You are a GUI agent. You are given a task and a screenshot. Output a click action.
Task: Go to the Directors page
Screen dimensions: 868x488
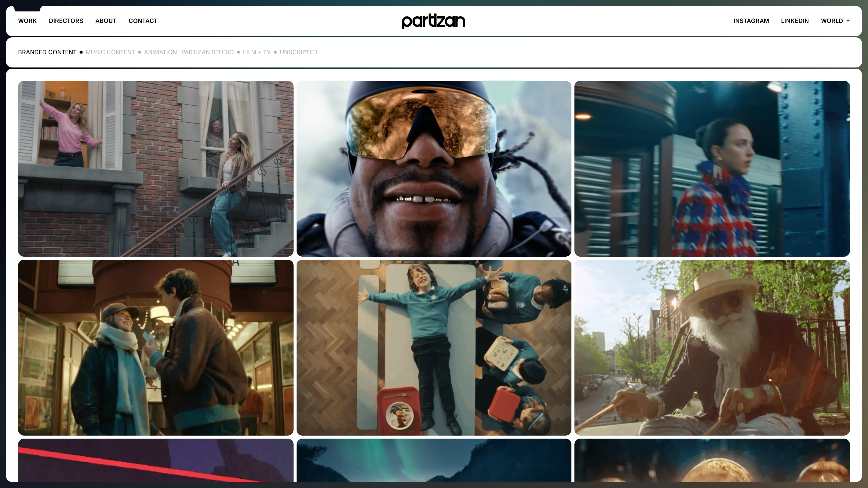(66, 21)
